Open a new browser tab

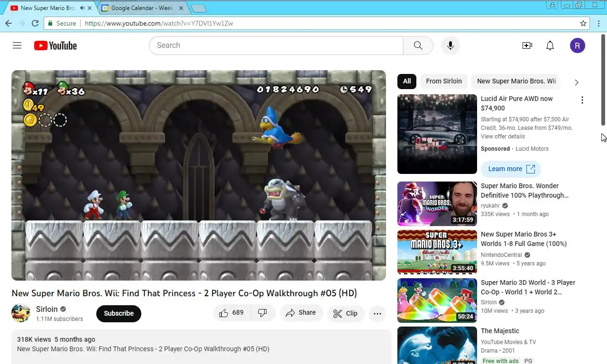198,8
